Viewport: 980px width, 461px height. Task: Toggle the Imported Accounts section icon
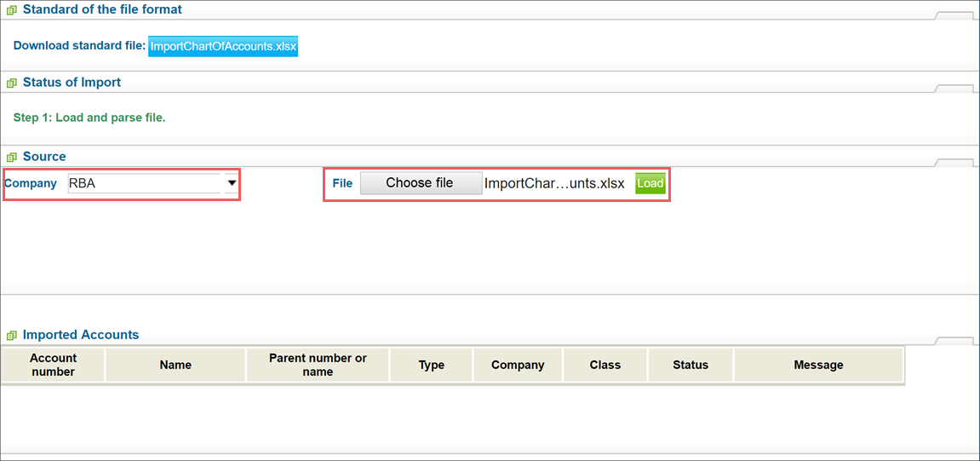click(x=10, y=335)
